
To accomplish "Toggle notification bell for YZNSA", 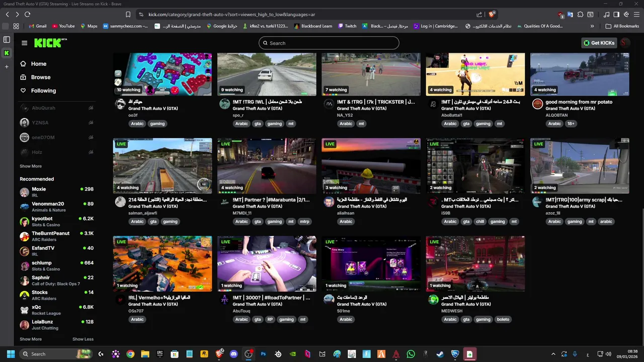I will coord(91,123).
